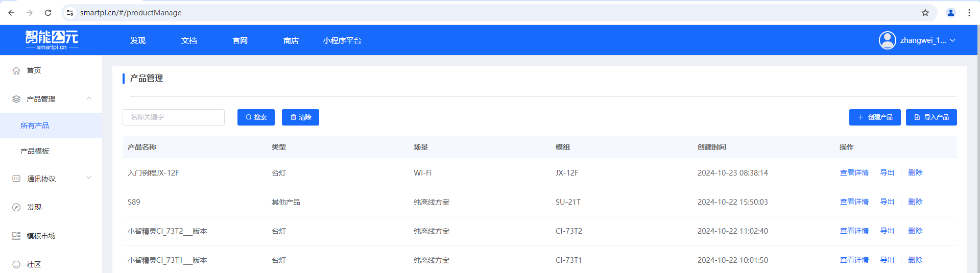Viewport: 980px width, 273px height.
Task: Click the template icon beside 模板市场
Action: click(16, 236)
